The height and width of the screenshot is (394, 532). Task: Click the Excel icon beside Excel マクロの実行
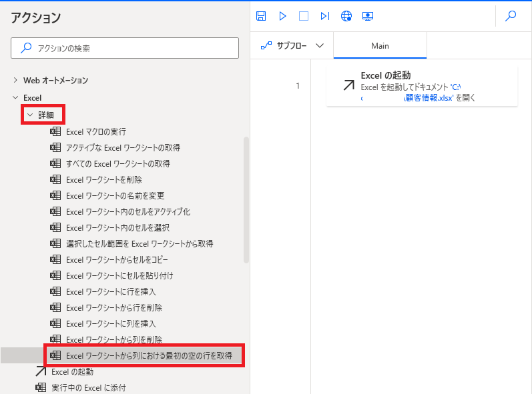(55, 131)
